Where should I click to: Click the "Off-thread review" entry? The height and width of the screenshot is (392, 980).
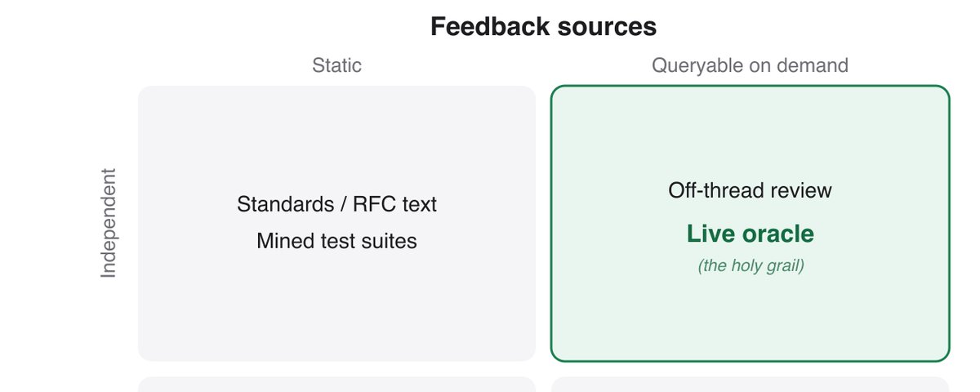point(750,190)
